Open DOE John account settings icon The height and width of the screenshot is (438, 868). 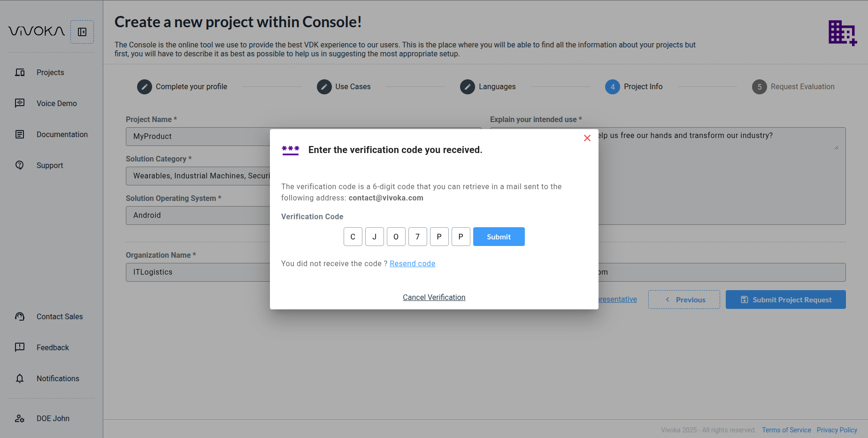20,418
